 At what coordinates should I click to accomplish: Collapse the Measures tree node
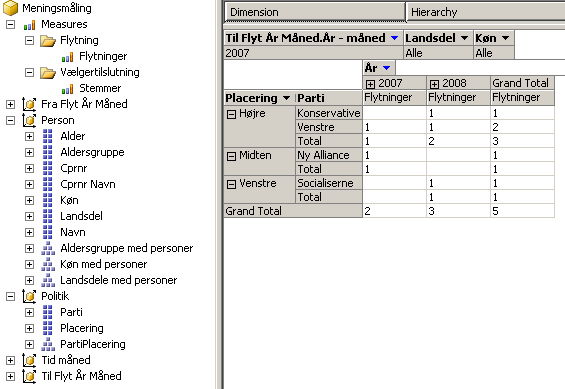coord(10,24)
